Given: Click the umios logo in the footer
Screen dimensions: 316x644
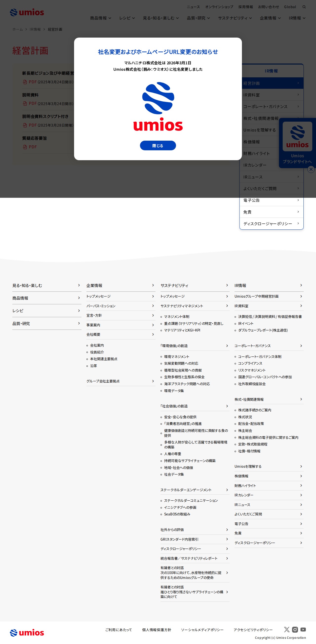Looking at the screenshot, I should click(x=27, y=632).
